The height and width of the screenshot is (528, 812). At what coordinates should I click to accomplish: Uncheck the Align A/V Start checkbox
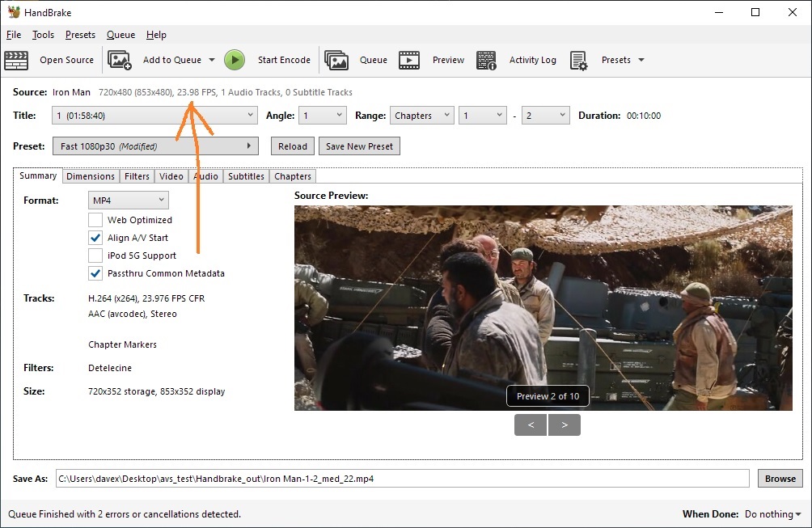95,238
